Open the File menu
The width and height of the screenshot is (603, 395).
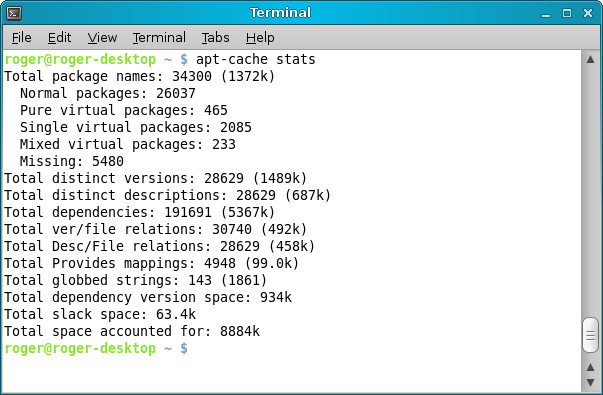click(x=22, y=38)
